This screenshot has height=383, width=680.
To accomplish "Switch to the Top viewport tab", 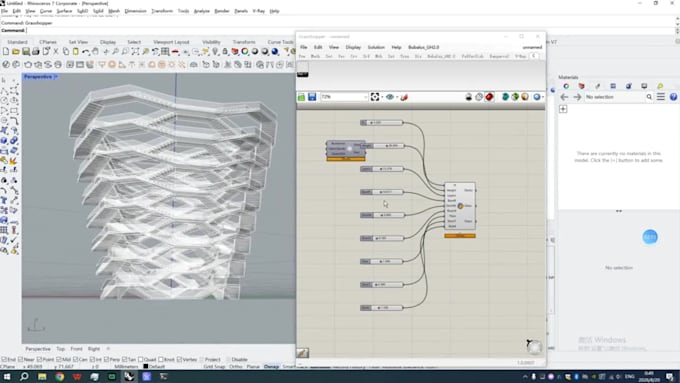I will point(61,349).
